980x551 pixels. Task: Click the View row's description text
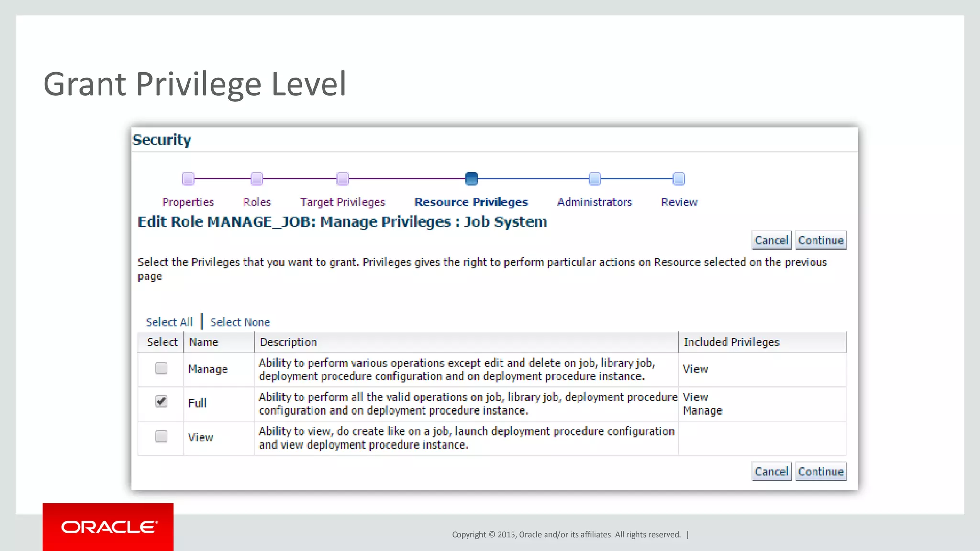click(x=467, y=438)
